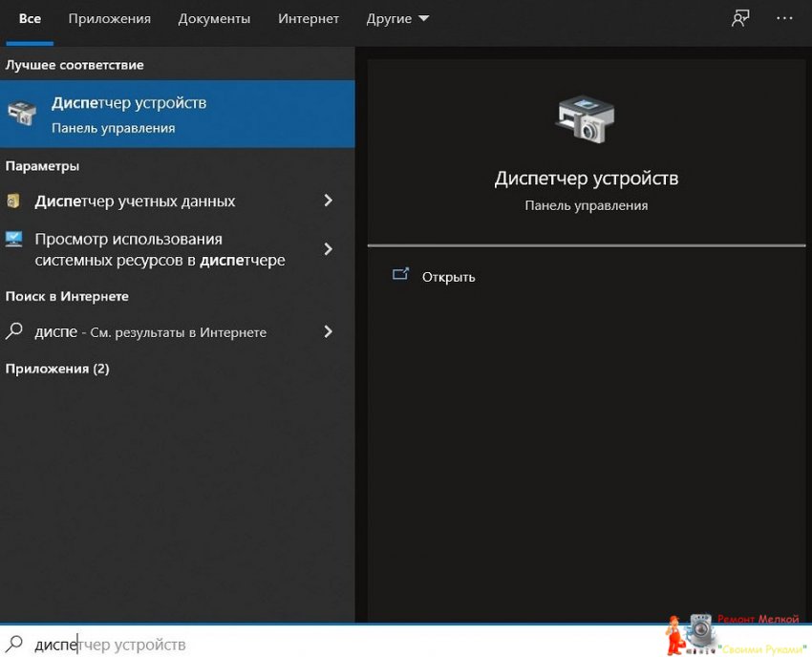Click the Device Manager icon in best match

click(x=21, y=114)
